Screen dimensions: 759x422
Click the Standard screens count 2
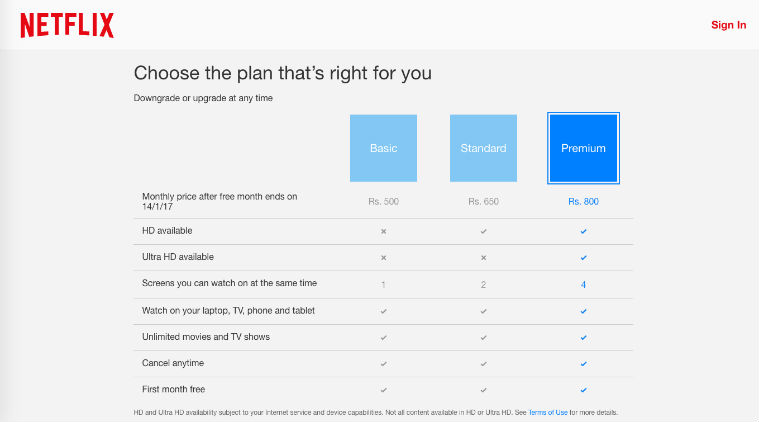pyautogui.click(x=483, y=285)
